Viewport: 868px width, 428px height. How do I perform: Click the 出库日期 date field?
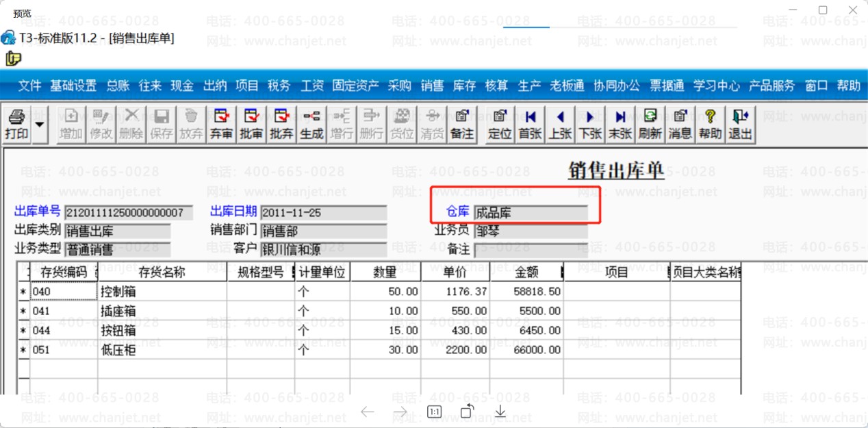pyautogui.click(x=324, y=213)
